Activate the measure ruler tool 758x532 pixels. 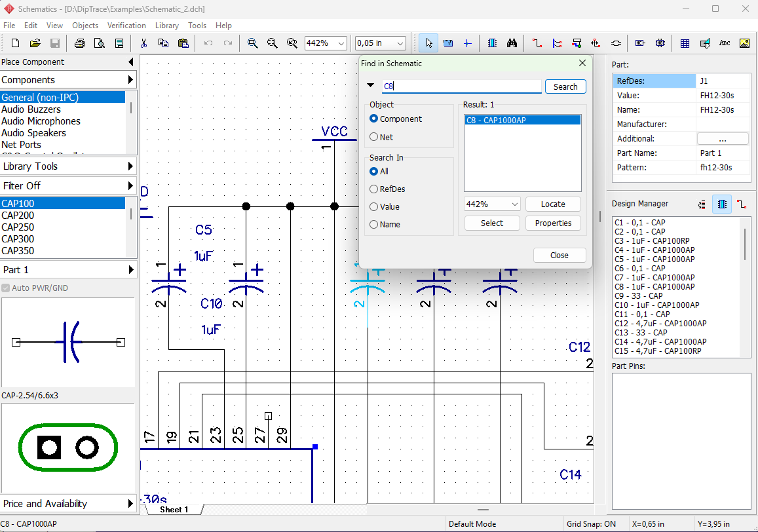(x=448, y=43)
